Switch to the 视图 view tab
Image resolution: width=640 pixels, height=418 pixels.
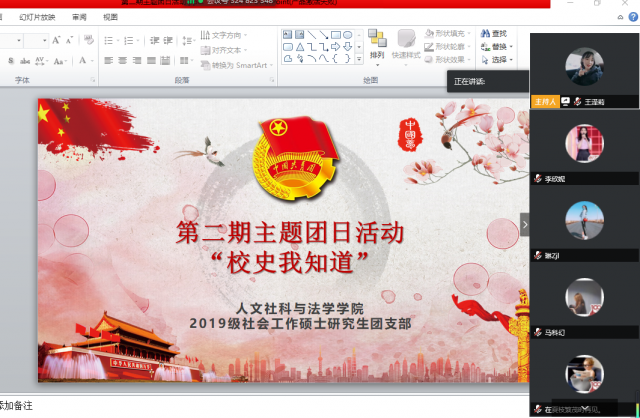[x=110, y=17]
